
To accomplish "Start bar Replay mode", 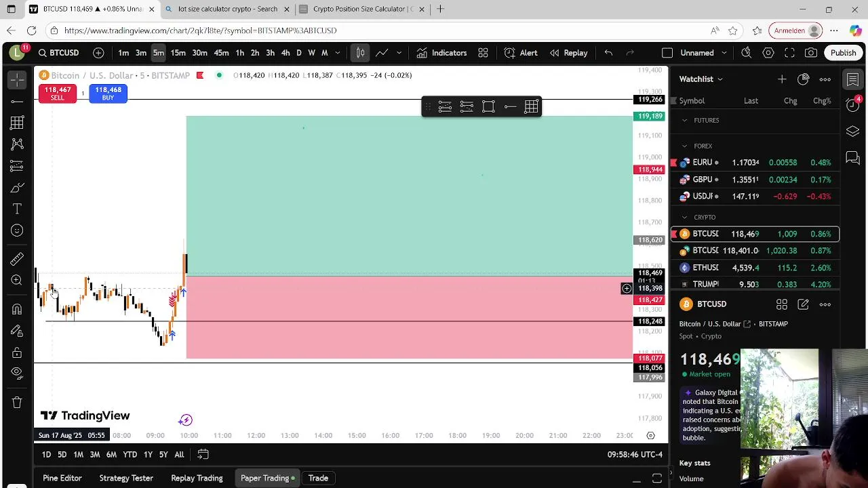I will coord(569,53).
